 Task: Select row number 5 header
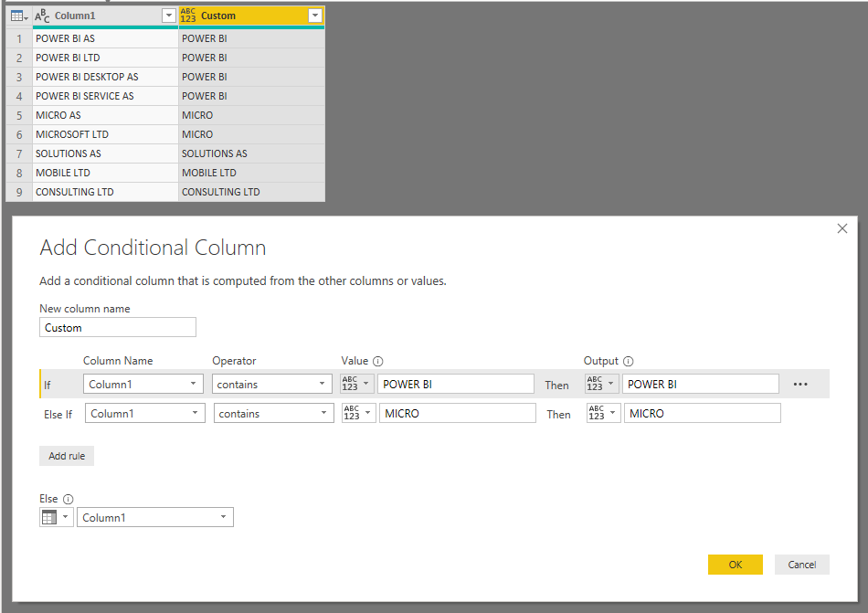[x=19, y=115]
